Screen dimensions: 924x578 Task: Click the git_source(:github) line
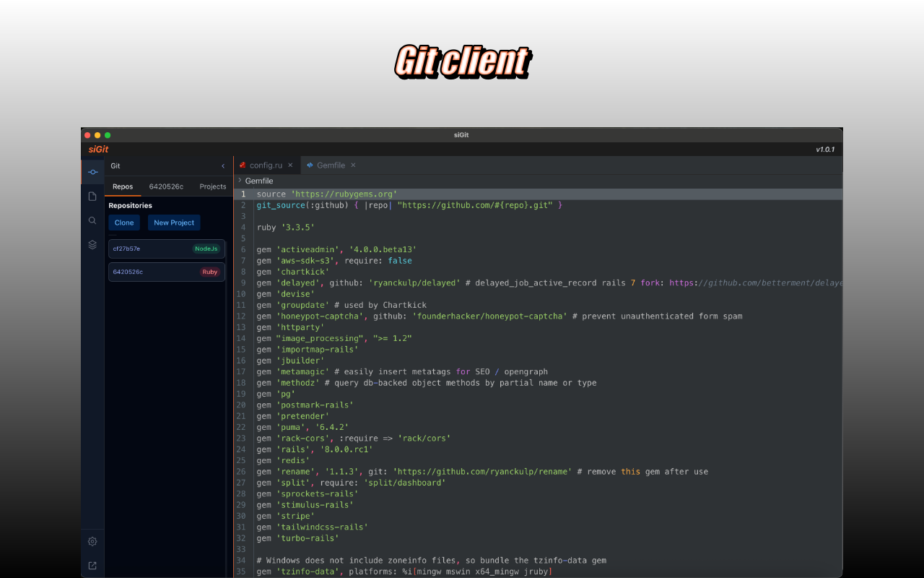(409, 205)
